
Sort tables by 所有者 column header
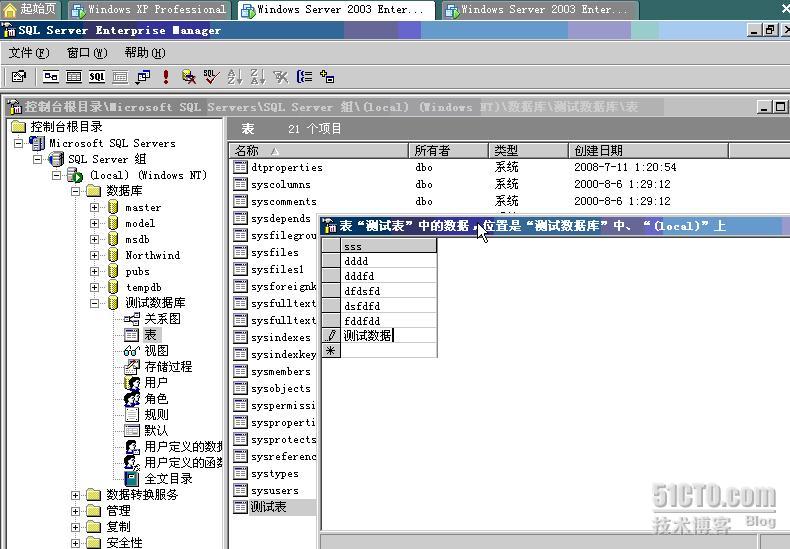(x=448, y=151)
